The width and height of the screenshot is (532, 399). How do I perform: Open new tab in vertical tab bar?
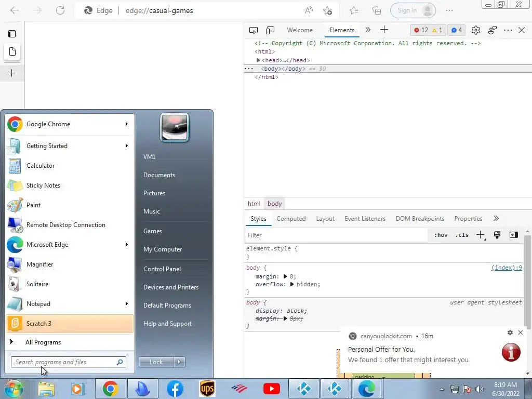click(12, 73)
